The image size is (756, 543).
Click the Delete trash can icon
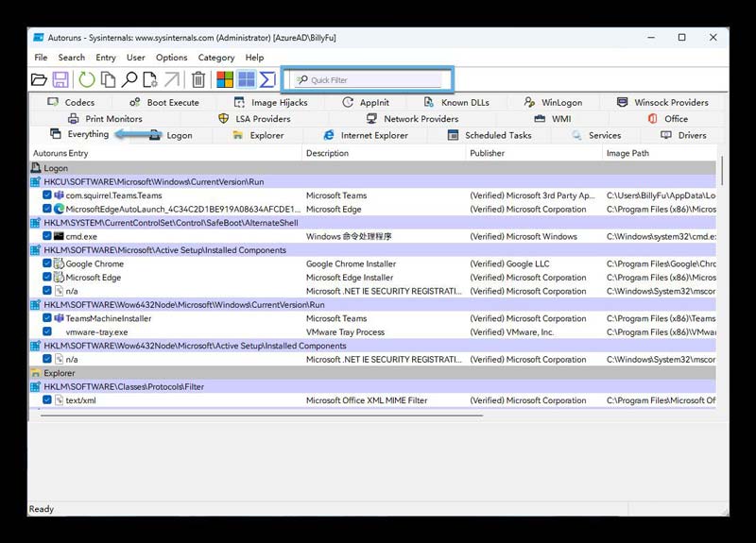198,79
